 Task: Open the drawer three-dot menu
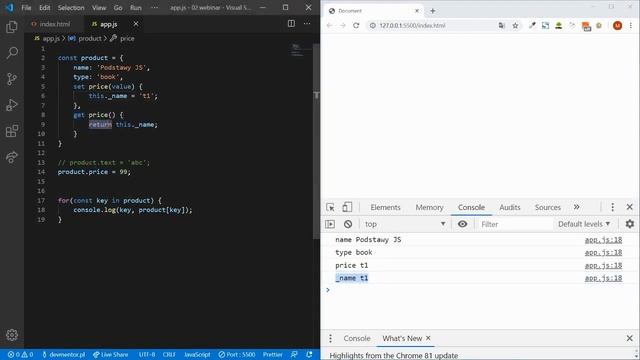[x=330, y=338]
